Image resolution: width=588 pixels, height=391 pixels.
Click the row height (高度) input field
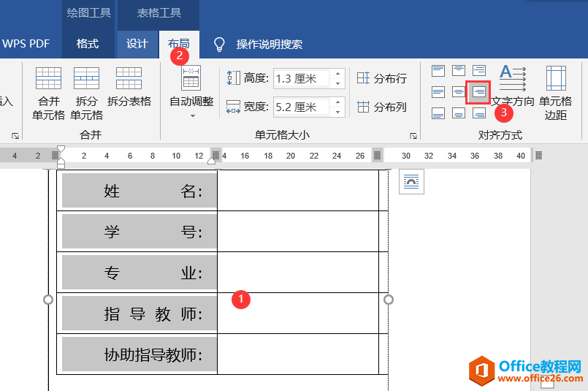(302, 79)
